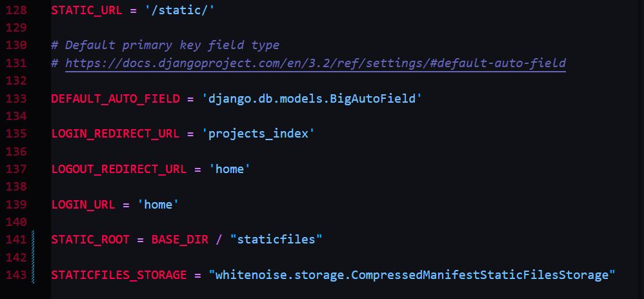Viewport: 644px width, 299px height.
Task: Click the whitenoise CompressedManifestStaticFilesStorage string
Action: pyautogui.click(x=412, y=275)
